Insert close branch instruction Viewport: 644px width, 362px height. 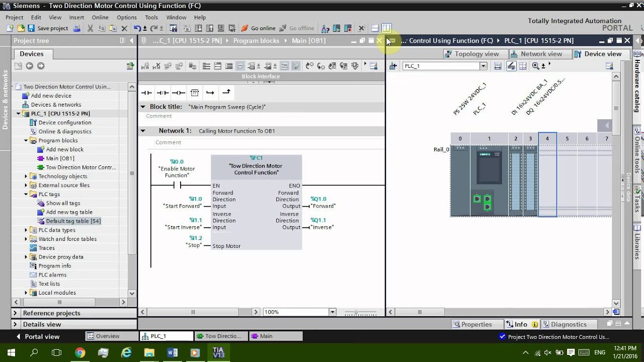[226, 92]
